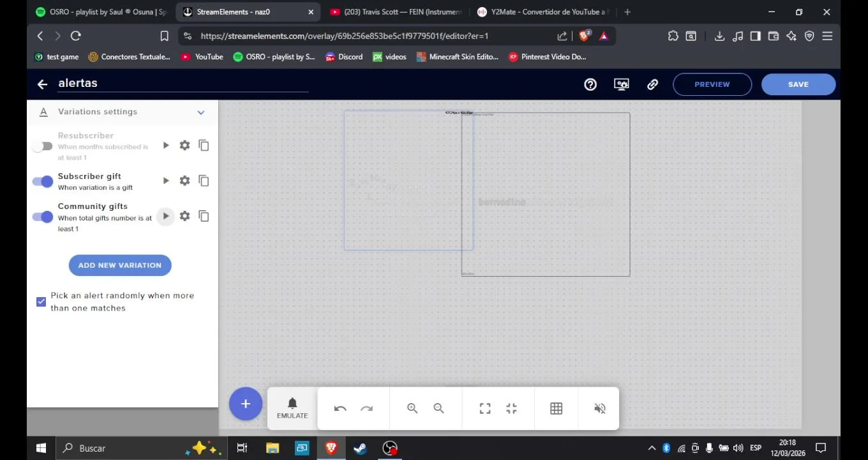Open the Brave main menu
Viewport: 868px width, 460px height.
click(827, 36)
